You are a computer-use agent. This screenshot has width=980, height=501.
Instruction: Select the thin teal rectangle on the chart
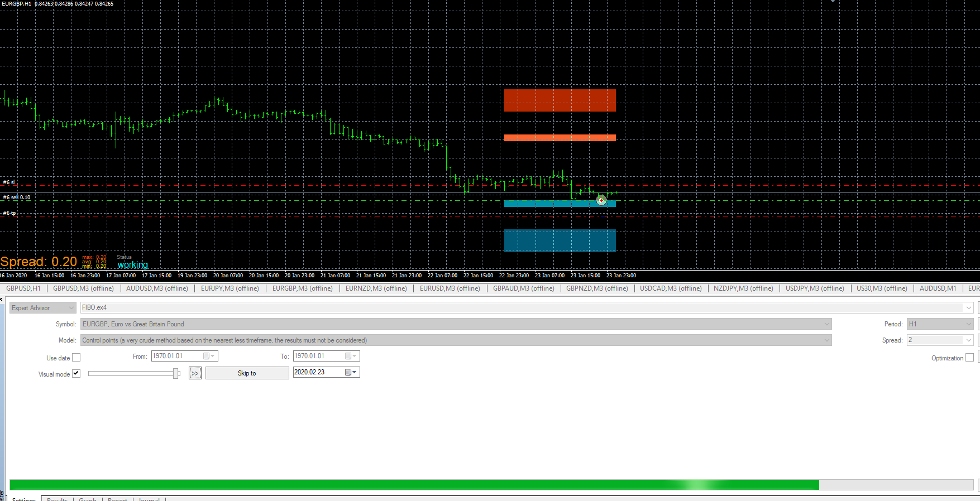pyautogui.click(x=560, y=204)
